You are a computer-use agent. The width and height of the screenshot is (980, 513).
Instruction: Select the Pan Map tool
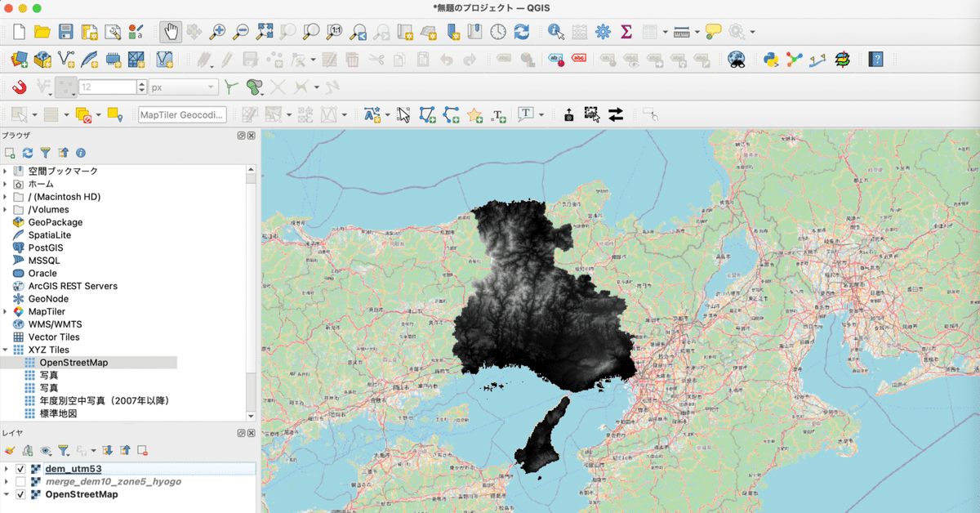point(171,31)
